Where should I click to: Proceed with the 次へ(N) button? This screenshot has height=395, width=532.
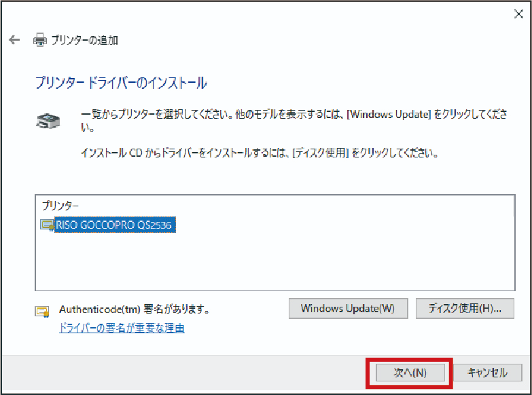pyautogui.click(x=410, y=373)
